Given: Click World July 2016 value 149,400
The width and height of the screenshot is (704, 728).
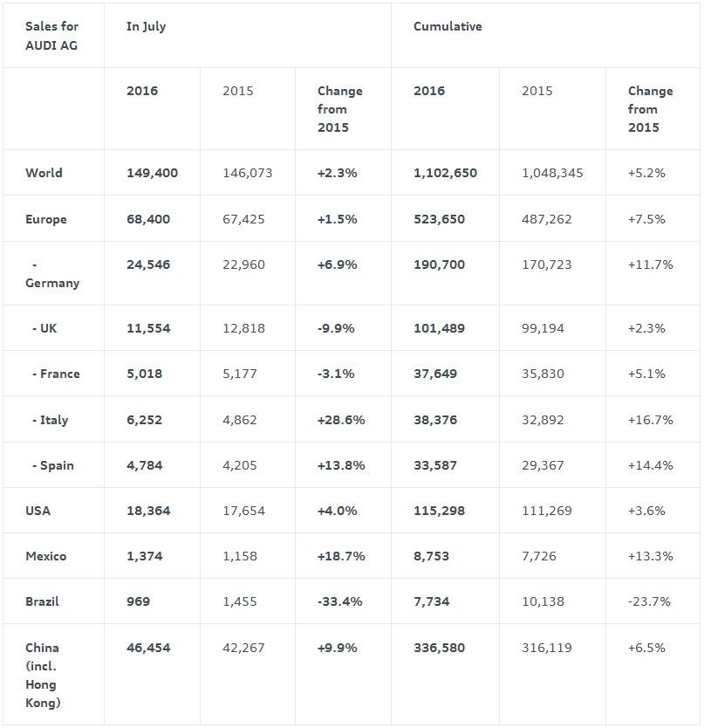Looking at the screenshot, I should (x=152, y=173).
